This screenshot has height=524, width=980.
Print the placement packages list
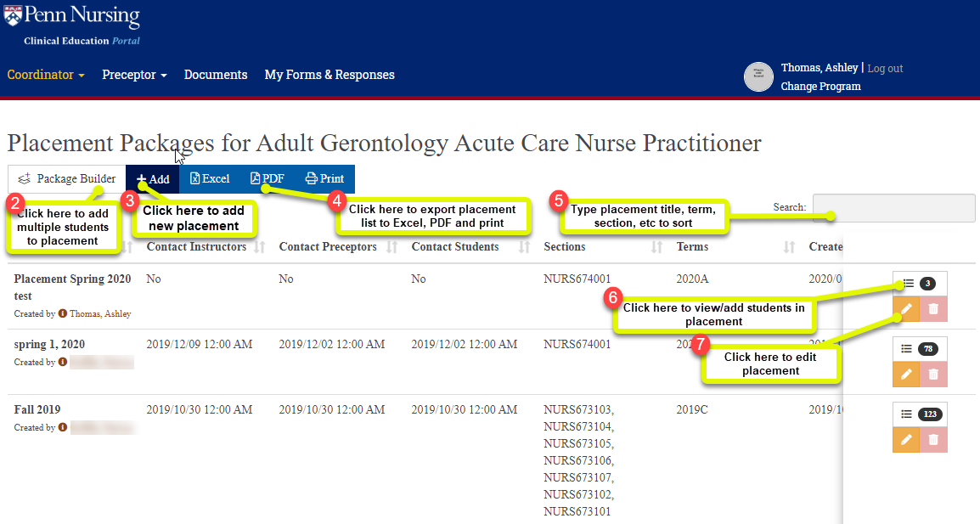[x=325, y=179]
